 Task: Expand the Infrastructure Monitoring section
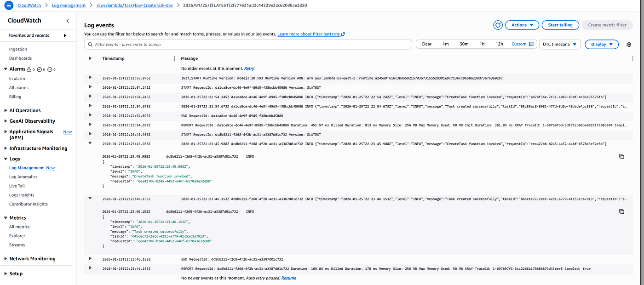6,148
